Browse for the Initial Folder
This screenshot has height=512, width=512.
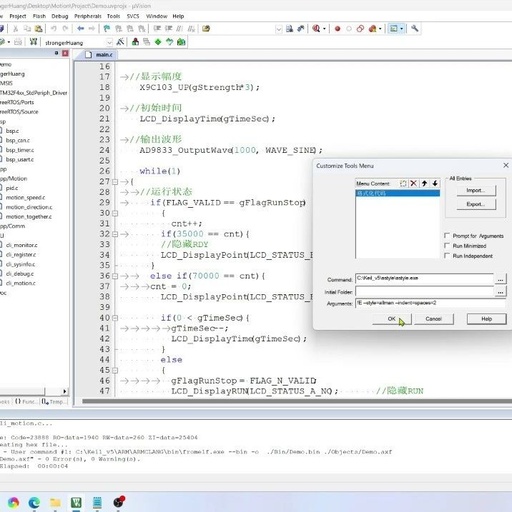(500, 291)
